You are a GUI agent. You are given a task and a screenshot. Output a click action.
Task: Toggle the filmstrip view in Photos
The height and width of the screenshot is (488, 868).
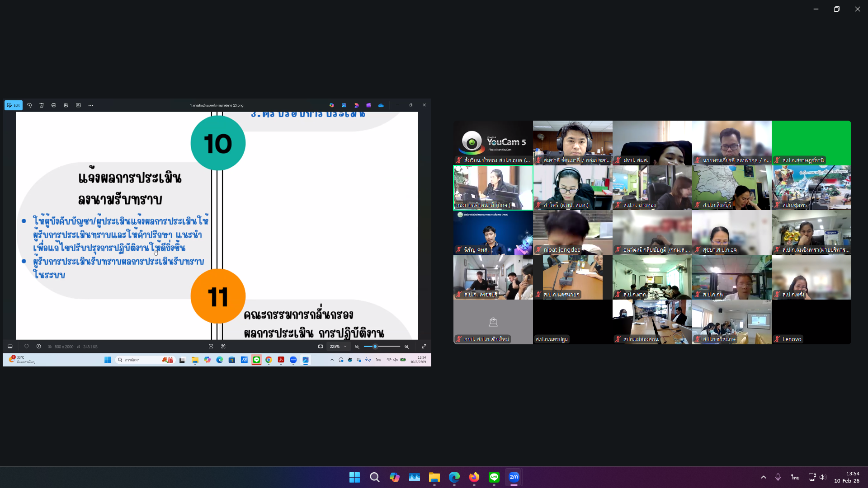[x=10, y=347]
